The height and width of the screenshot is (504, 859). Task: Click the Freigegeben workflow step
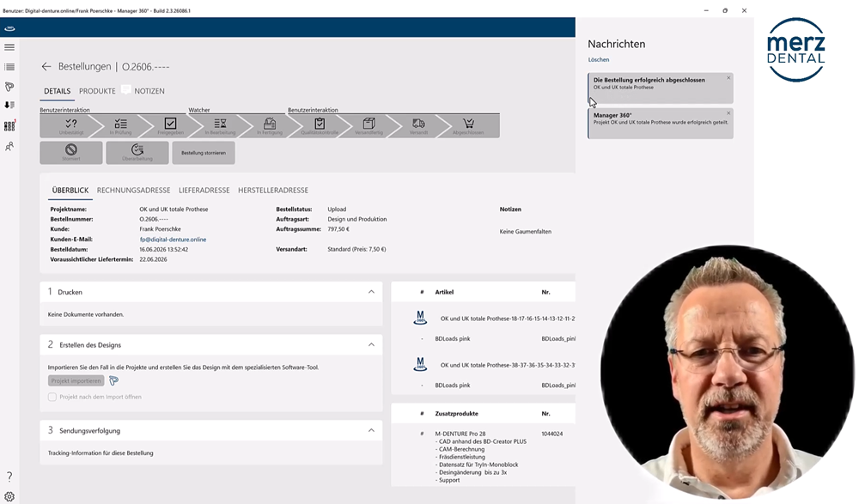click(x=170, y=126)
